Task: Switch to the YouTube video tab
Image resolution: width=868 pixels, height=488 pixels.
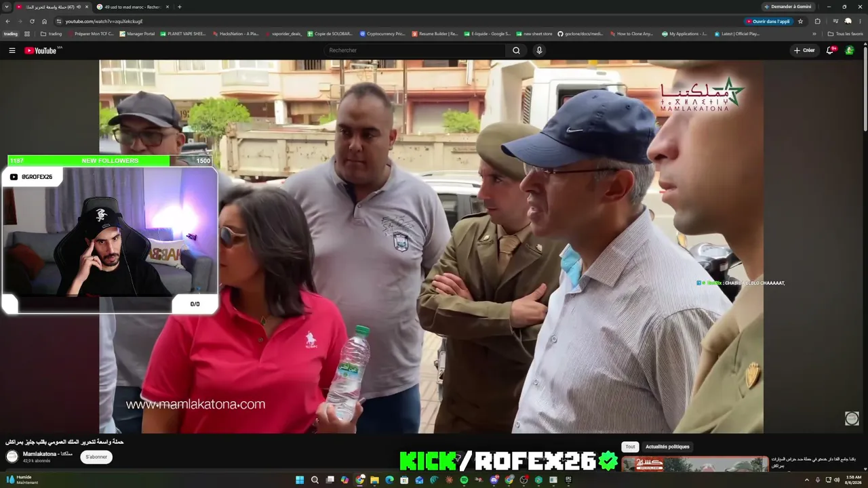Action: tap(53, 7)
